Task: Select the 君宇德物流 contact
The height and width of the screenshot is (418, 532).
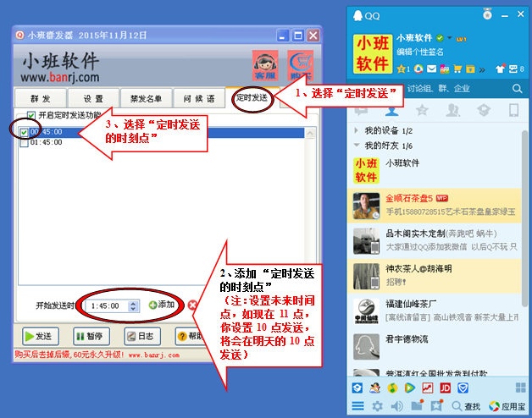Action: (x=435, y=346)
